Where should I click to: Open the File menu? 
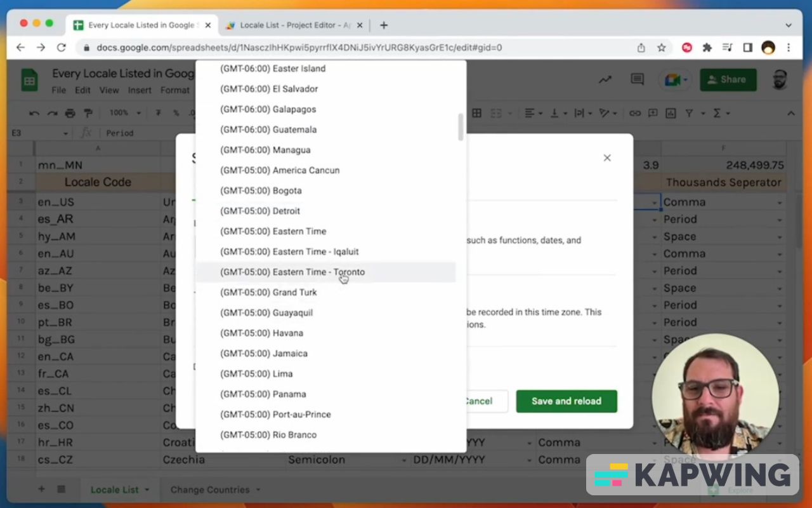point(59,90)
